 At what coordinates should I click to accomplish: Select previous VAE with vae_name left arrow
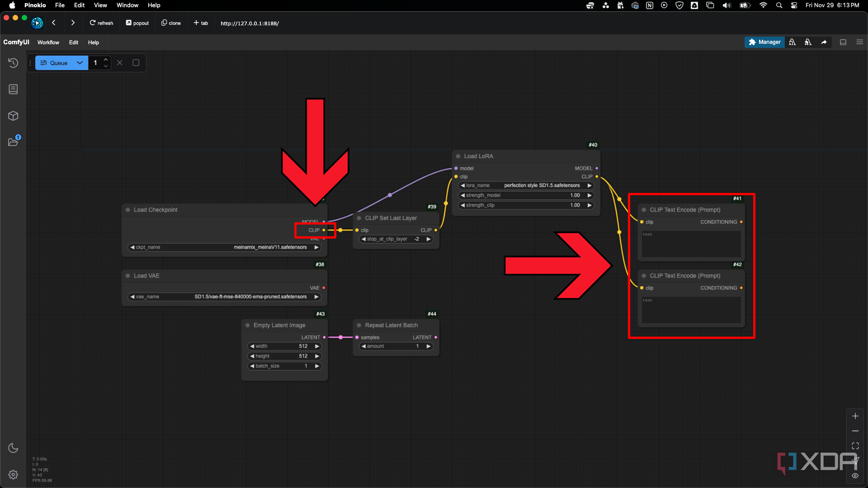point(132,297)
